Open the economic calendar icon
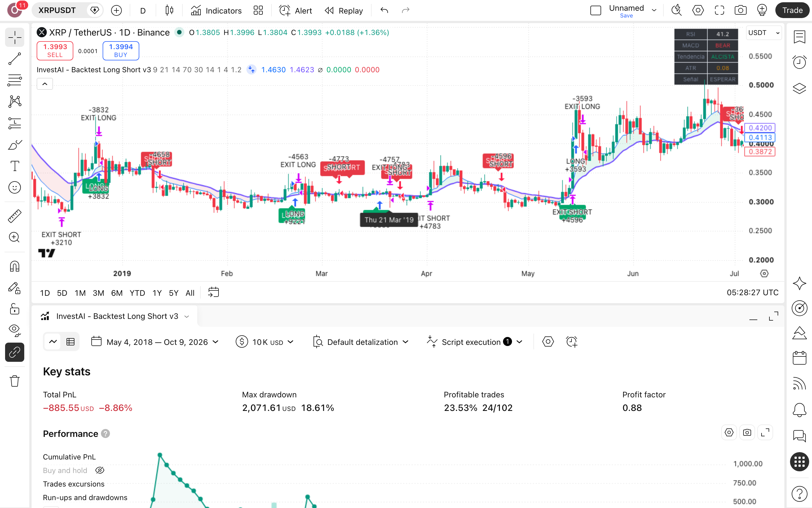 click(799, 358)
